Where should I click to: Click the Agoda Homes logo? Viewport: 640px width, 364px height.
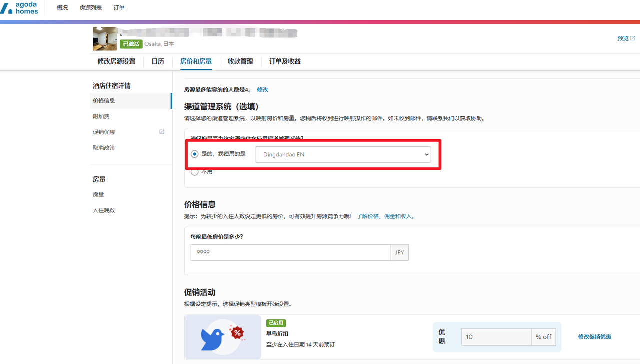click(x=20, y=8)
